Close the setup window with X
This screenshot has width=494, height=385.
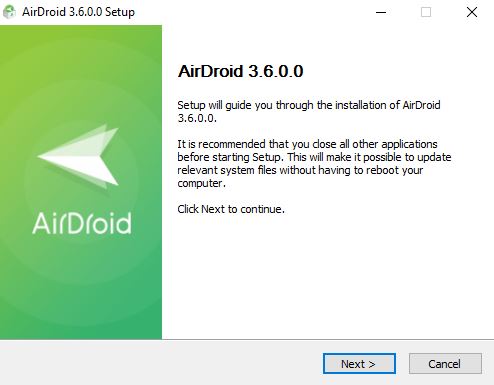[472, 12]
